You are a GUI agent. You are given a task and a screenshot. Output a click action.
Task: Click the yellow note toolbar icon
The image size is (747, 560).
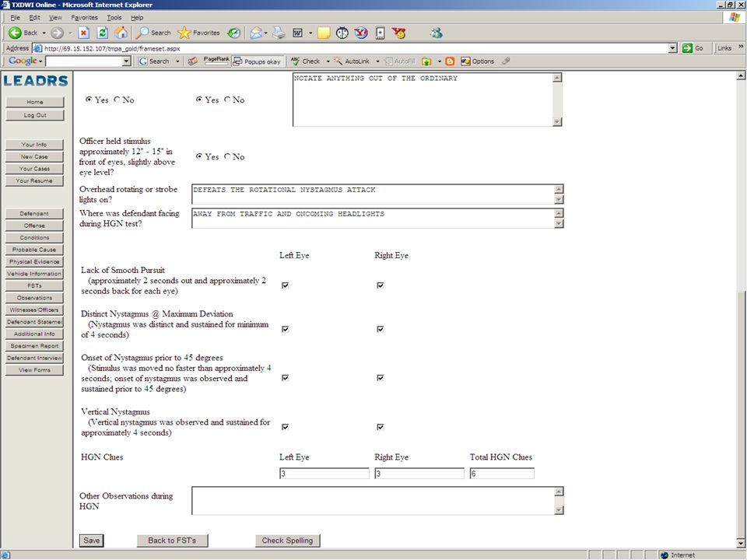[x=324, y=33]
